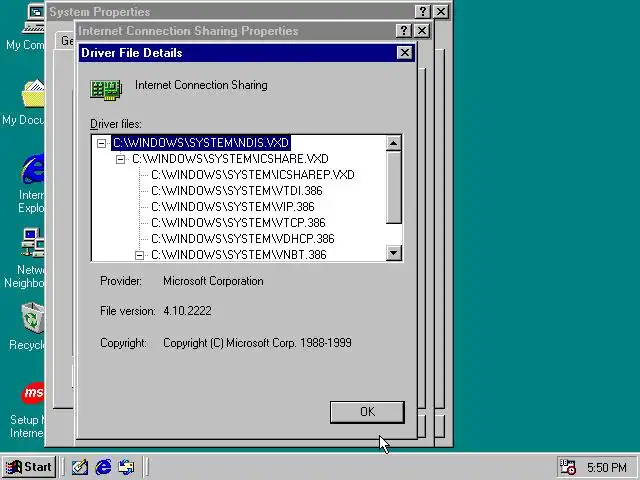Screen dimensions: 640x480
Task: Click the Internet Connection Sharing adapter icon
Action: [106, 90]
